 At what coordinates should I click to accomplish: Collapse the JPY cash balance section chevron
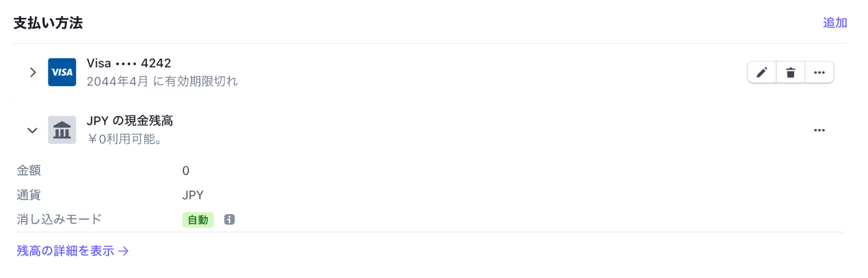pyautogui.click(x=33, y=130)
